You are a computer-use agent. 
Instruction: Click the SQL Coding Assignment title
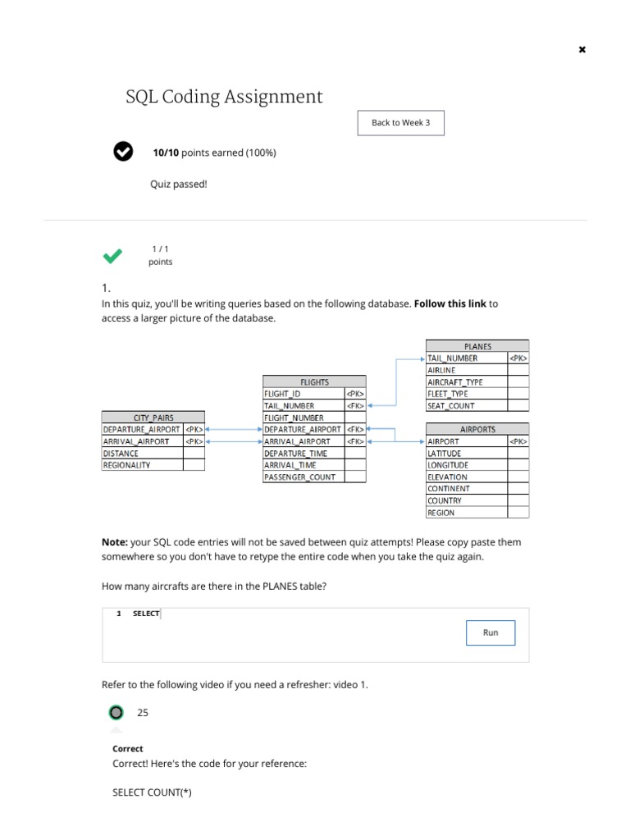[224, 97]
